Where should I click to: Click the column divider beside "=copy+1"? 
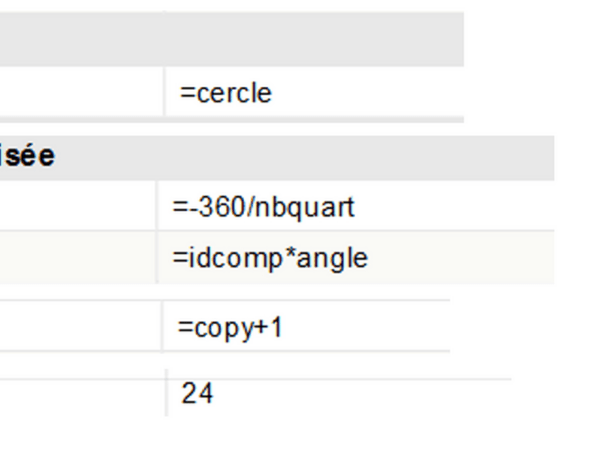click(x=162, y=327)
